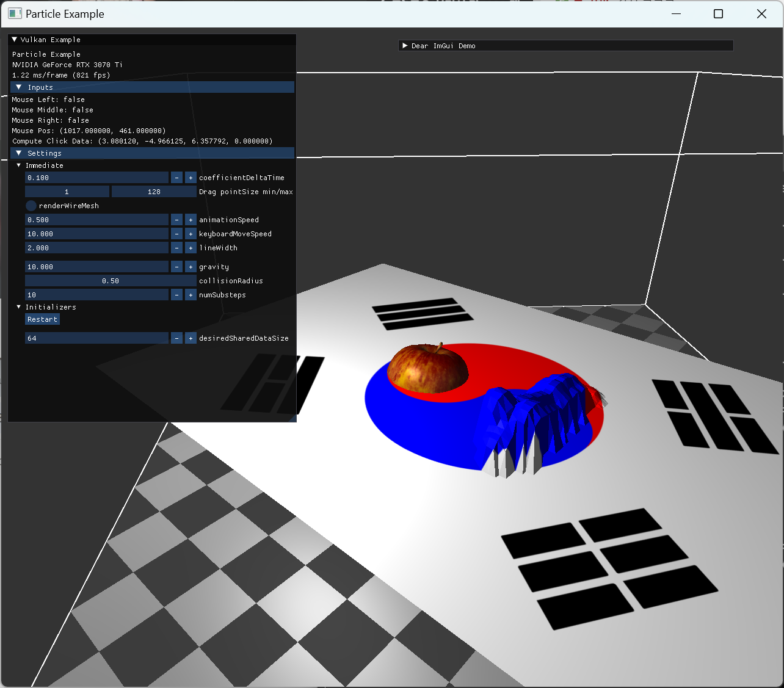Click the '1.22 ms/frame (821 fps)' readout

[61, 75]
